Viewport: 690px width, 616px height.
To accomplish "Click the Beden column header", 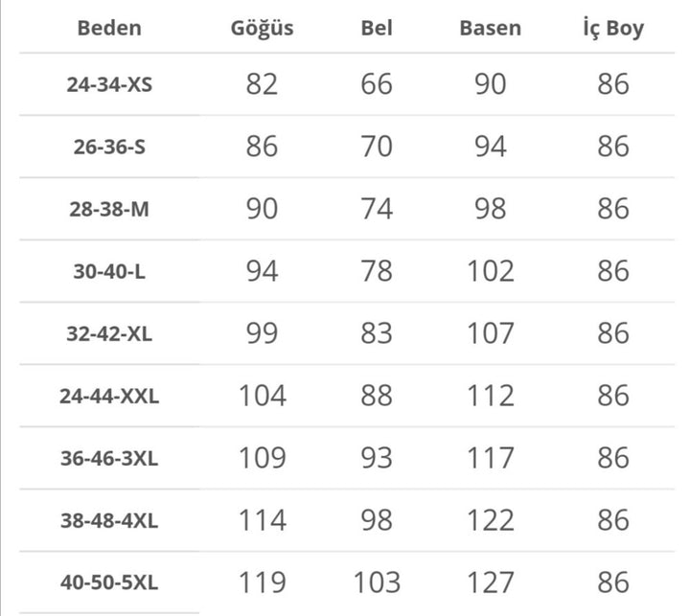I will 109,27.
